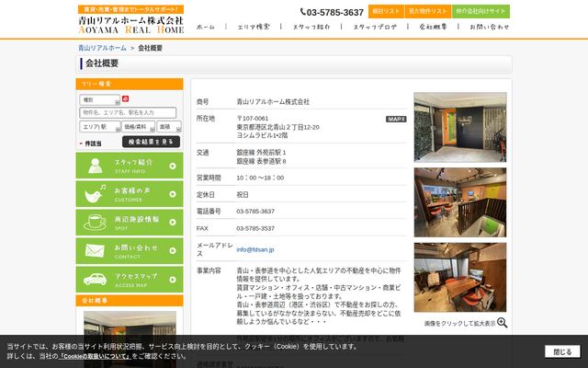588x368 pixels.
Task: Open the 種別 dropdown
Action: tap(100, 100)
